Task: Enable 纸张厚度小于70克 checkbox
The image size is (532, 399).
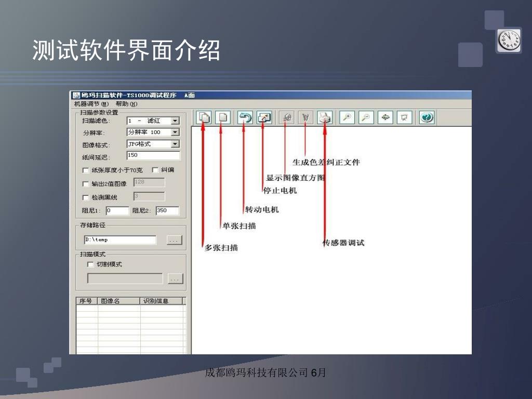Action: click(x=86, y=170)
